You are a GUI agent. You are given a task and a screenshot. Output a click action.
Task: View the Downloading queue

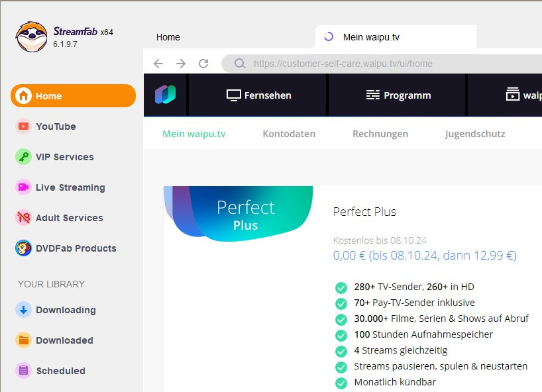[65, 310]
